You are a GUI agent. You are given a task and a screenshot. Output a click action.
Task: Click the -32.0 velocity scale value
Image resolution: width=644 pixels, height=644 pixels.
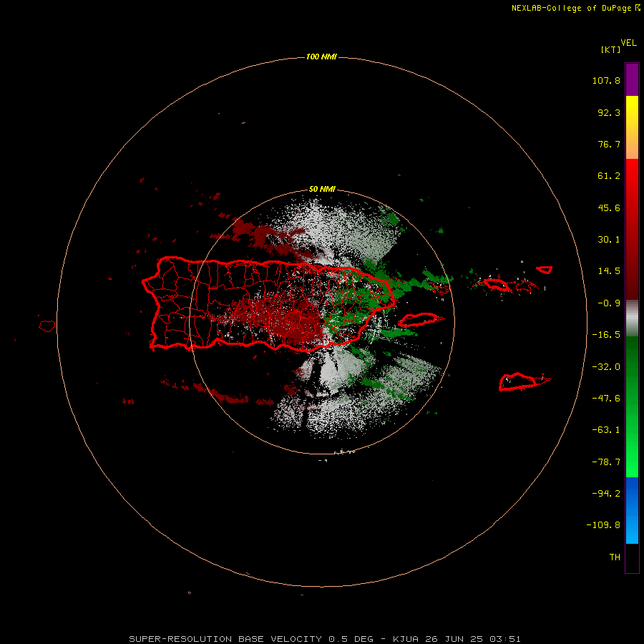(606, 367)
